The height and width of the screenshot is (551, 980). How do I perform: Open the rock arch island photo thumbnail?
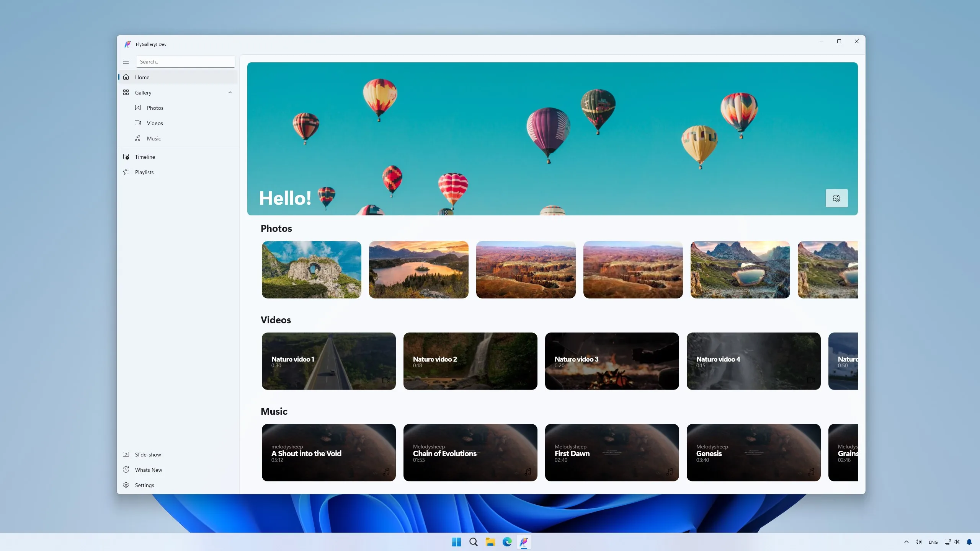pos(311,270)
